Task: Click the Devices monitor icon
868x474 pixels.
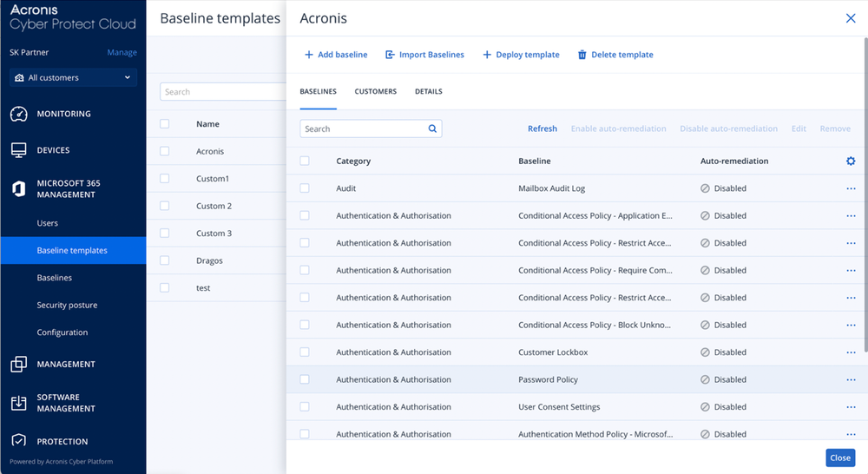Action: pos(19,150)
